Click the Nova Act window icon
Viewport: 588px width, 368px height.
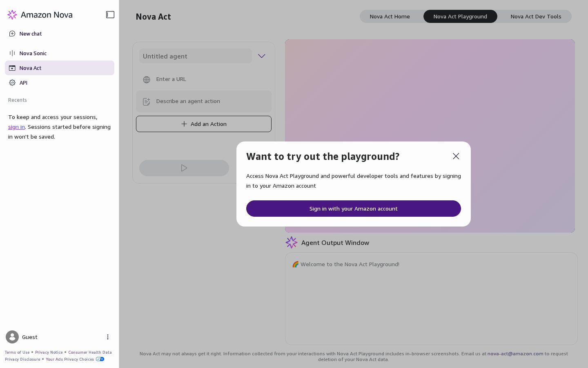(12, 68)
